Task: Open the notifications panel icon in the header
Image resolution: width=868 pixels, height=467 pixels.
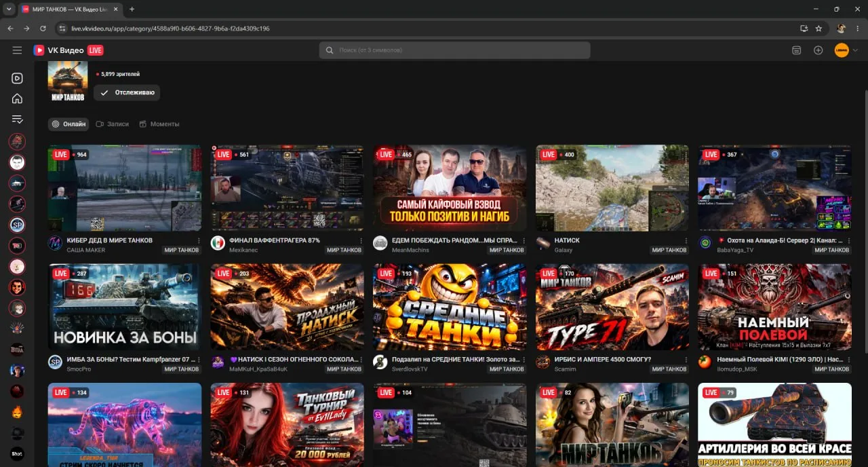Action: (x=796, y=50)
